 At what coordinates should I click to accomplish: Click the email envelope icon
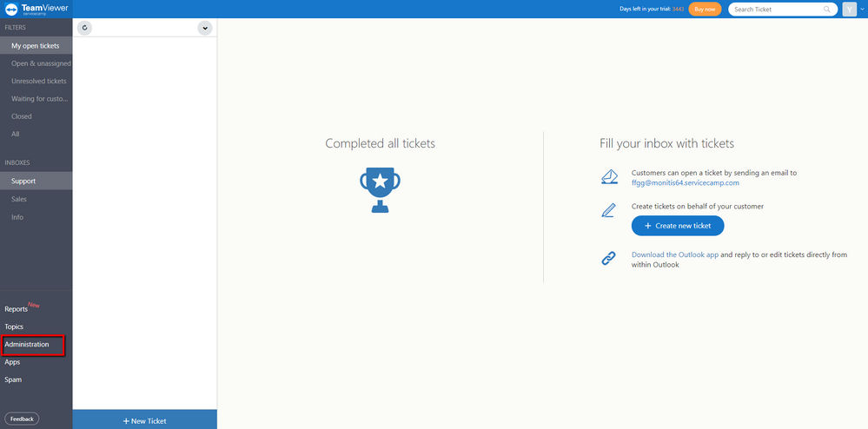(x=609, y=177)
